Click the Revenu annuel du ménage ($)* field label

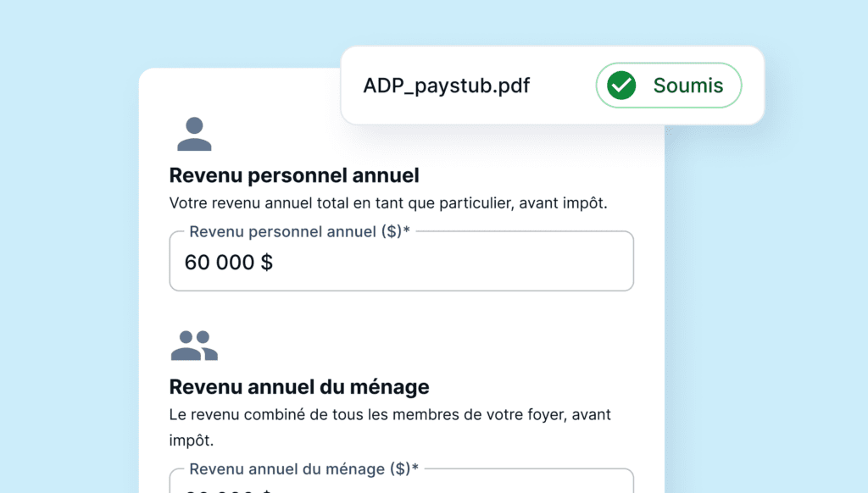(303, 469)
